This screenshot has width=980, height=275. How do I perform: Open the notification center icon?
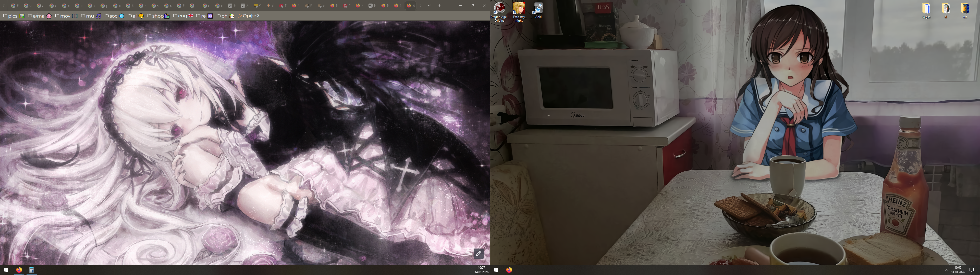pos(971,270)
